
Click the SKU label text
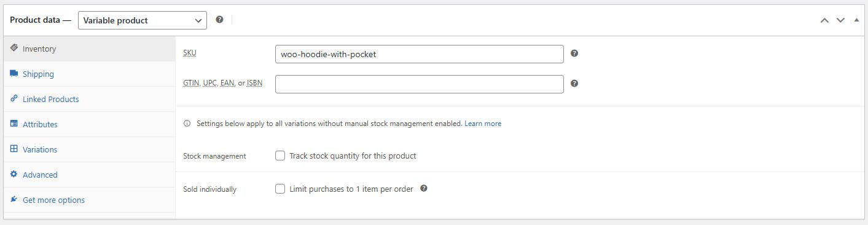pyautogui.click(x=190, y=53)
